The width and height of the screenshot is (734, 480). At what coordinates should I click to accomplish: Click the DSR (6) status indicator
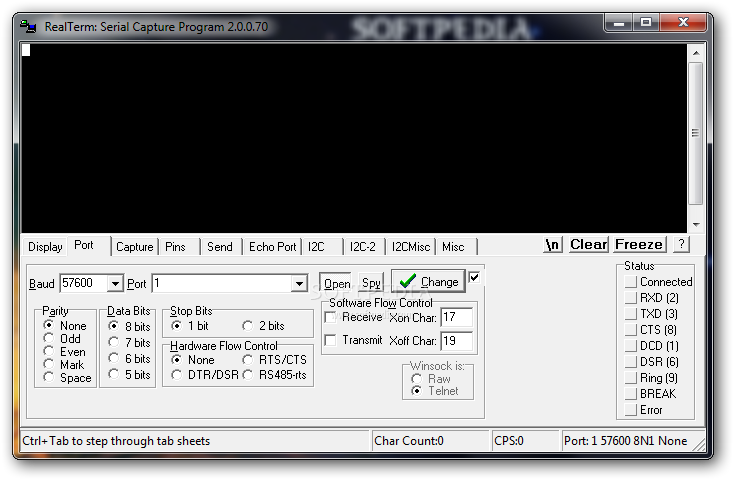pyautogui.click(x=631, y=362)
